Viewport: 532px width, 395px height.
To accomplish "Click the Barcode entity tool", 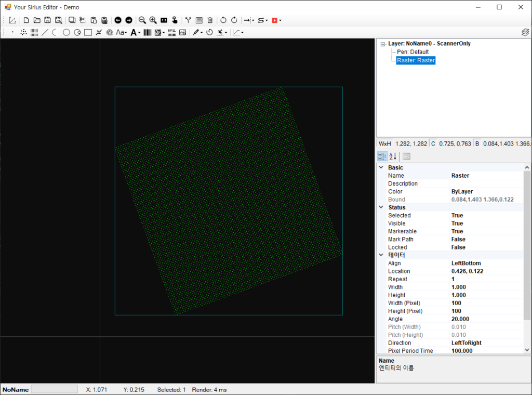I will pos(148,32).
